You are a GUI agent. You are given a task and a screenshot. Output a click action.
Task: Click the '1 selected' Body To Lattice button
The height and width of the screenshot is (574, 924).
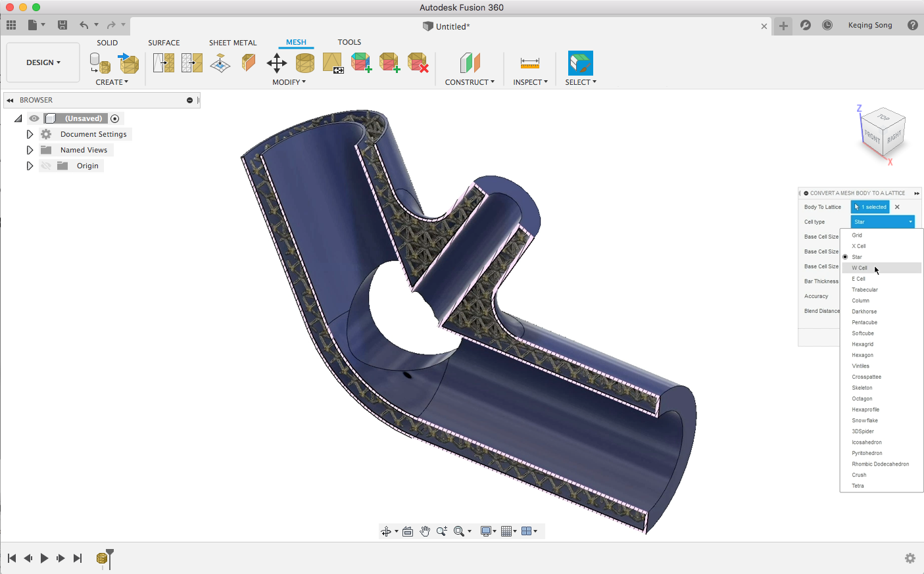(x=870, y=207)
